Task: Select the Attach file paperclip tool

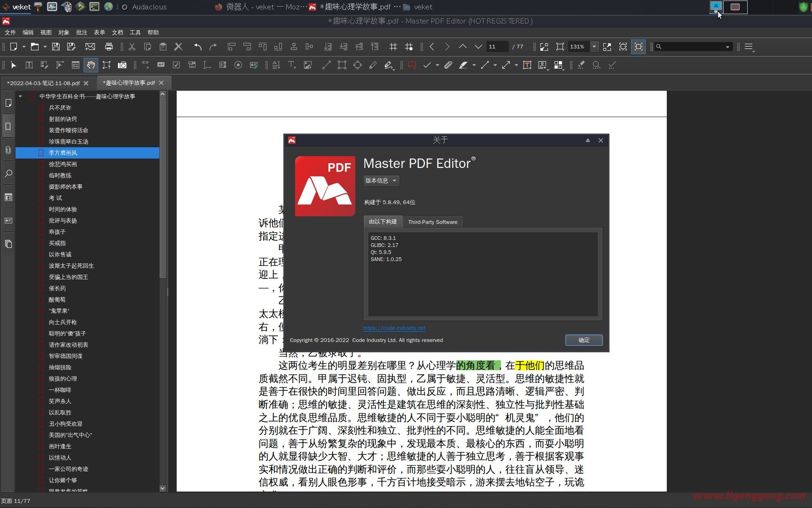Action: pos(448,65)
